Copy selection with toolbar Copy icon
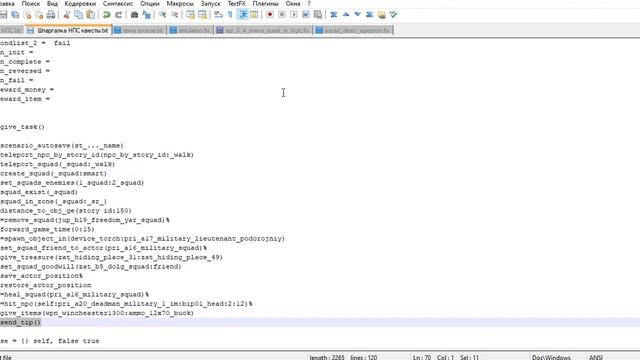 point(78,15)
